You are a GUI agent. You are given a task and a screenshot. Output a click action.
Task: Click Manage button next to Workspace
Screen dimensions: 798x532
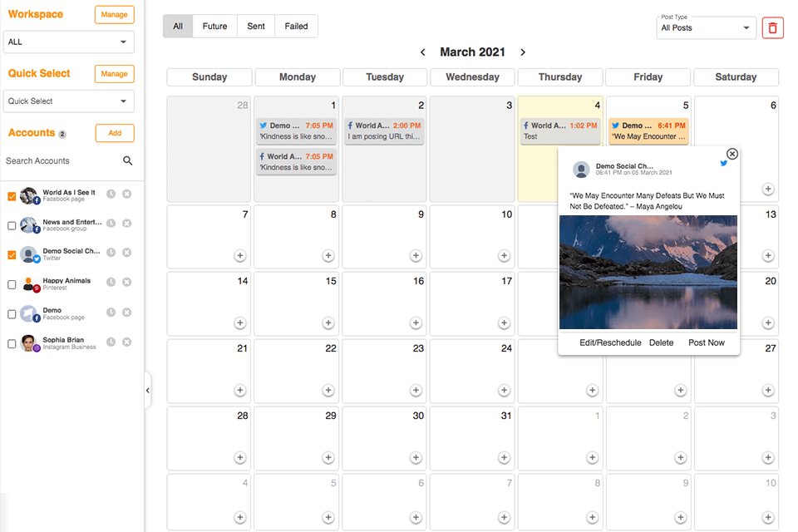point(114,14)
